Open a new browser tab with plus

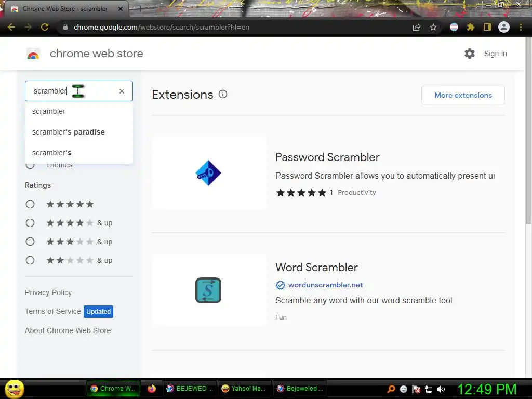pyautogui.click(x=140, y=9)
